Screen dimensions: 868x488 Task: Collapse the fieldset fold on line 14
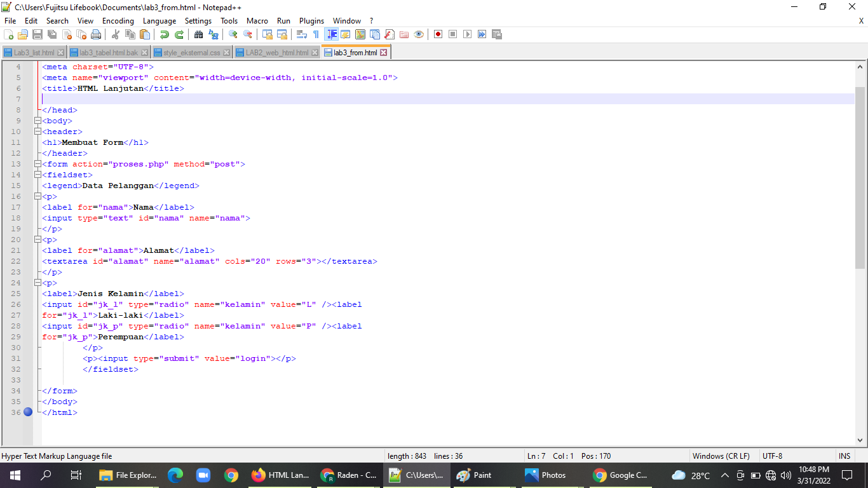37,175
